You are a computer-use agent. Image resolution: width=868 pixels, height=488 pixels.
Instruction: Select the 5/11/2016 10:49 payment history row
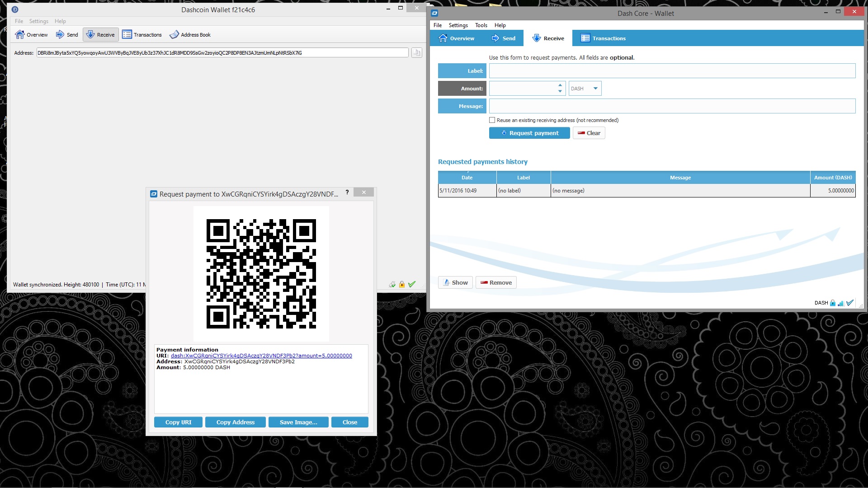[646, 191]
